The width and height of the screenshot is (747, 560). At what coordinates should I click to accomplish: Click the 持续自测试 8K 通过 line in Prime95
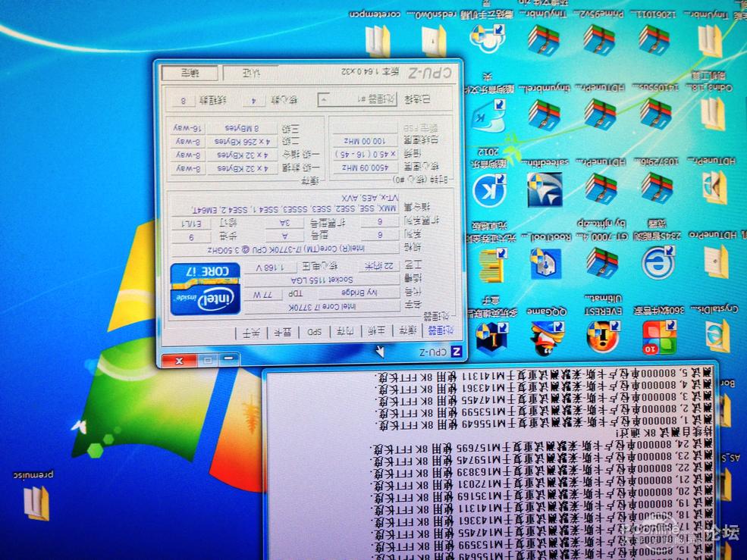coord(664,433)
